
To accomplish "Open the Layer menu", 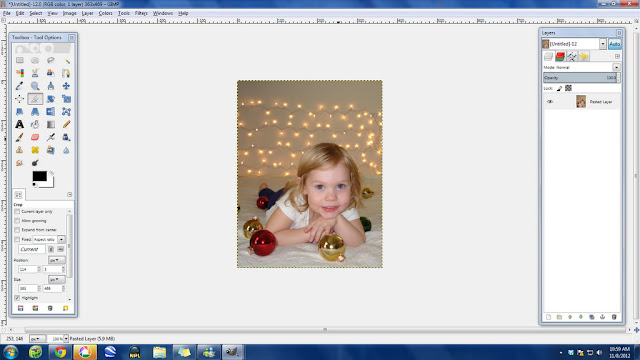I will 87,13.
